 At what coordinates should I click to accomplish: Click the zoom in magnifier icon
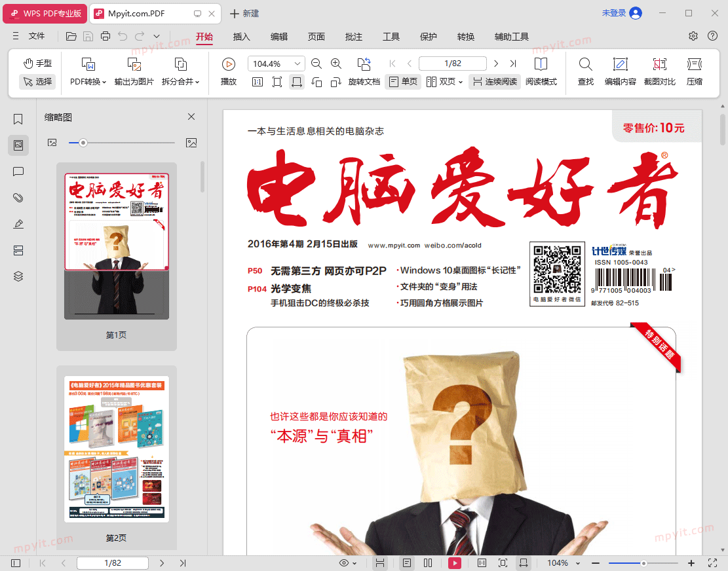[336, 64]
